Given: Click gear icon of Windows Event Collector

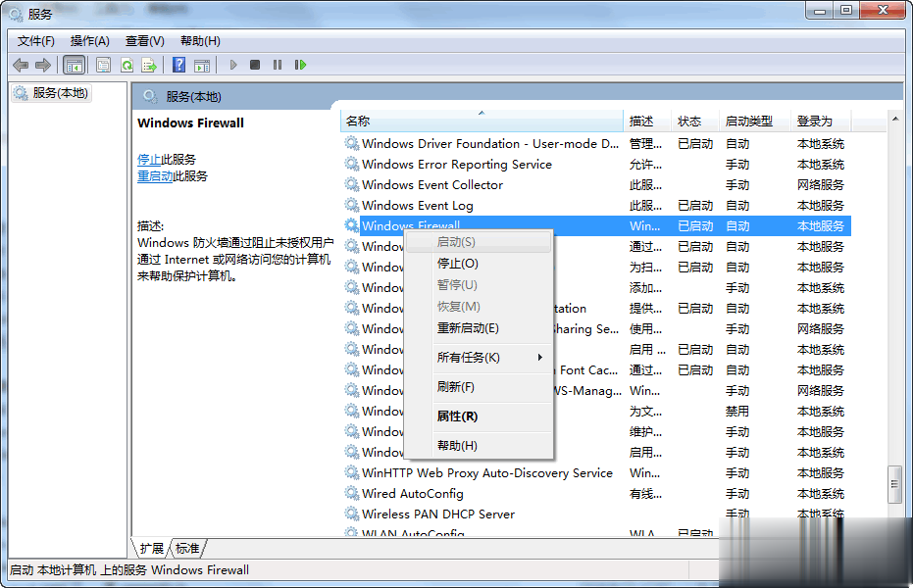Looking at the screenshot, I should (351, 184).
